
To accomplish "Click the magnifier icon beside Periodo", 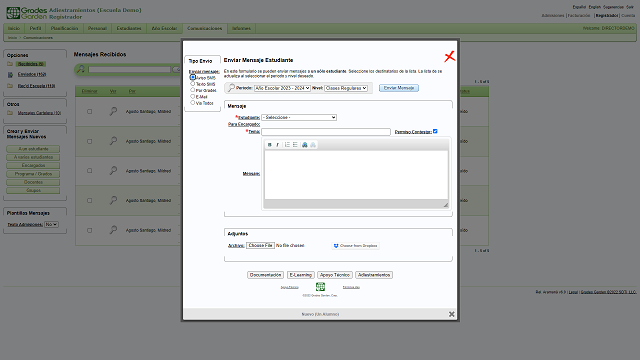I will (231, 87).
